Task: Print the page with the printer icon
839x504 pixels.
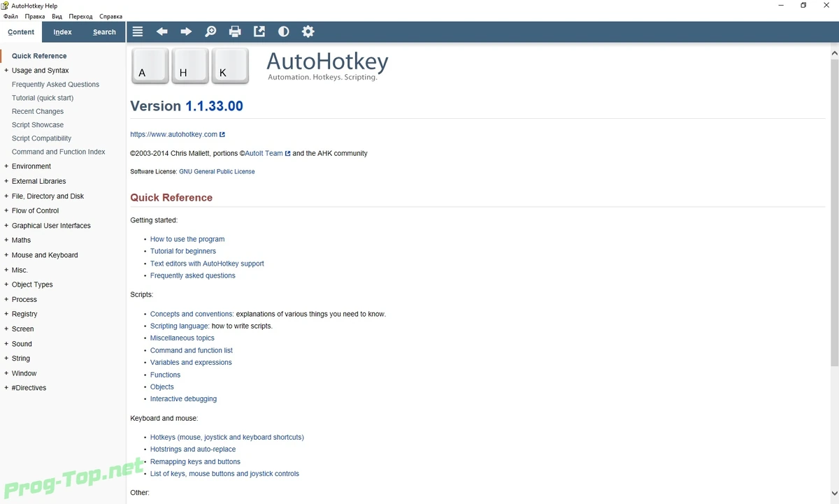Action: 235,31
